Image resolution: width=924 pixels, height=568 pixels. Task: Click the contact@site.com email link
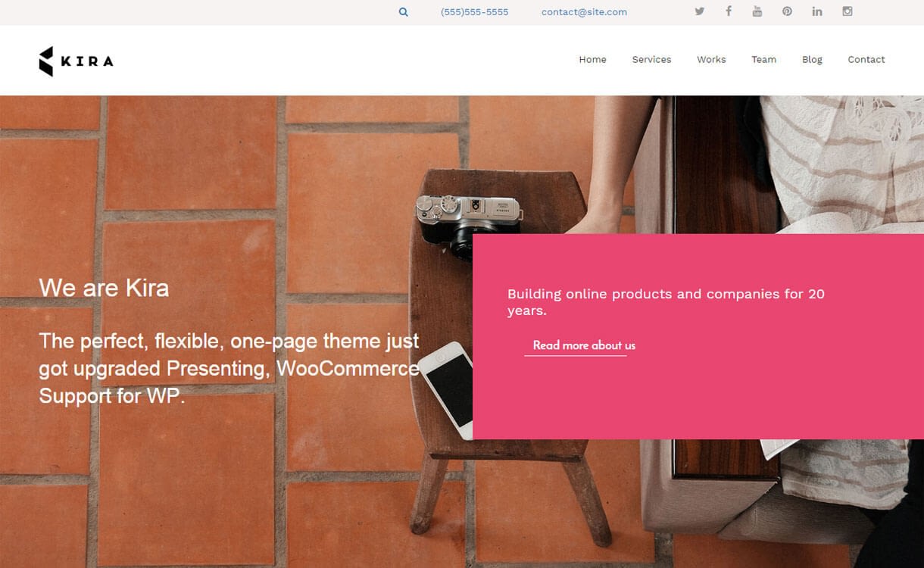point(584,12)
